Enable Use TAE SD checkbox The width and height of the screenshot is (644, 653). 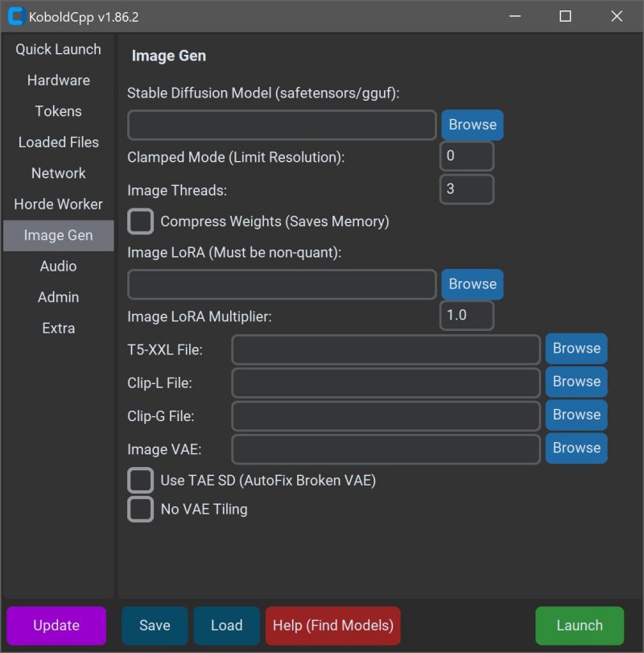click(x=141, y=480)
